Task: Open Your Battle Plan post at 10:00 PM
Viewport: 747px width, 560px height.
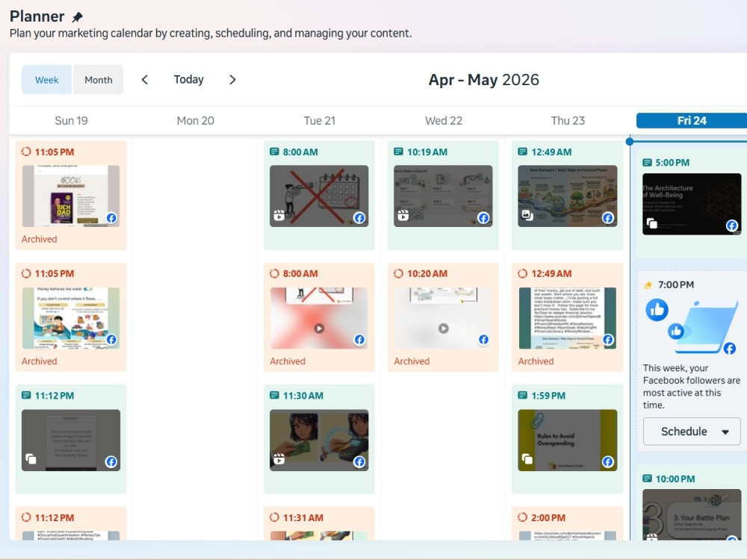Action: 692,514
